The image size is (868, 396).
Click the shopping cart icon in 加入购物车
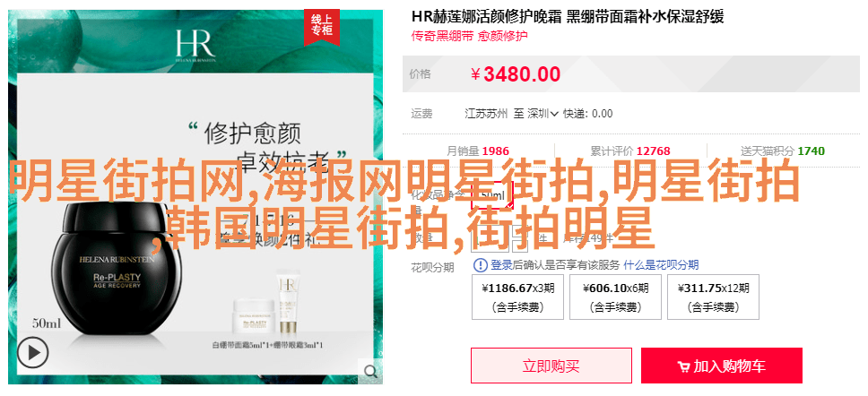coord(683,366)
